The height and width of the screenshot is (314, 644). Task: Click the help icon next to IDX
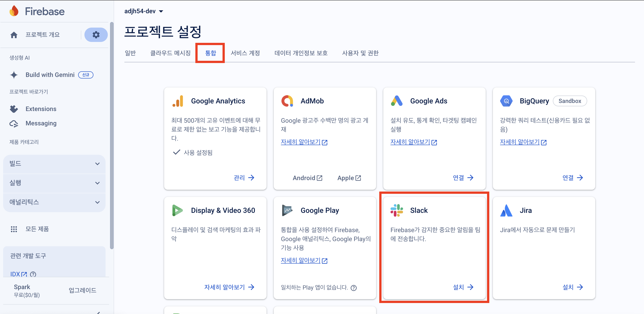tap(33, 274)
